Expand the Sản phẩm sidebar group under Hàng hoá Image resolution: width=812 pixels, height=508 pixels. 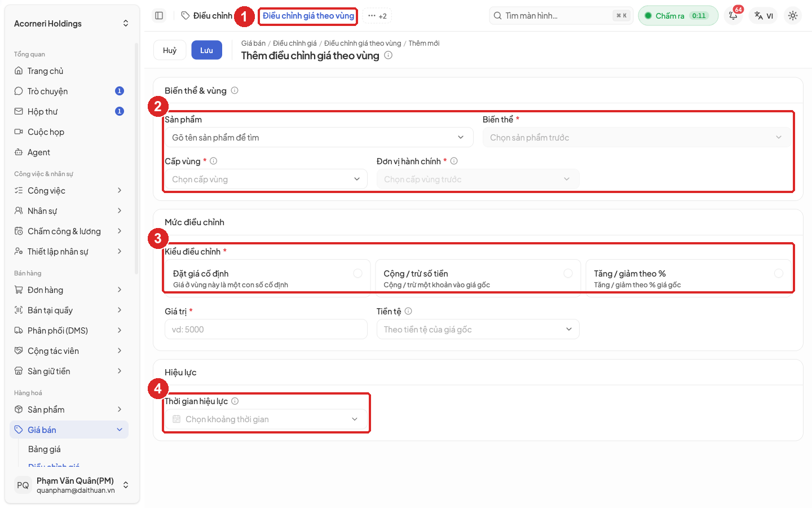[69, 410]
